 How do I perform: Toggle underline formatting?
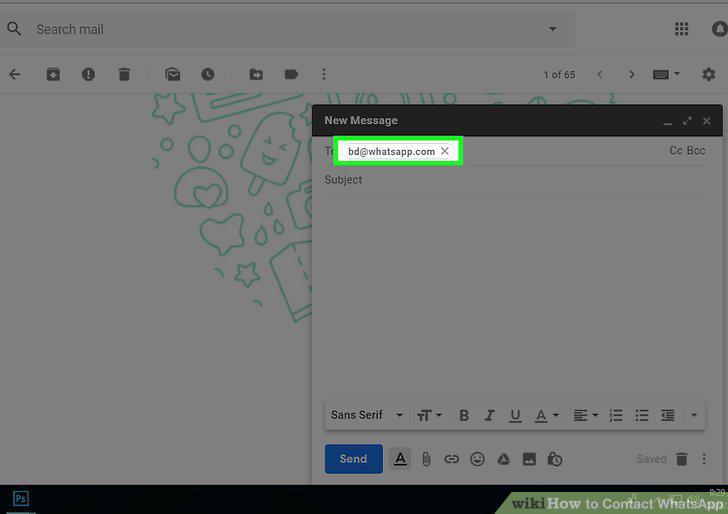(515, 415)
